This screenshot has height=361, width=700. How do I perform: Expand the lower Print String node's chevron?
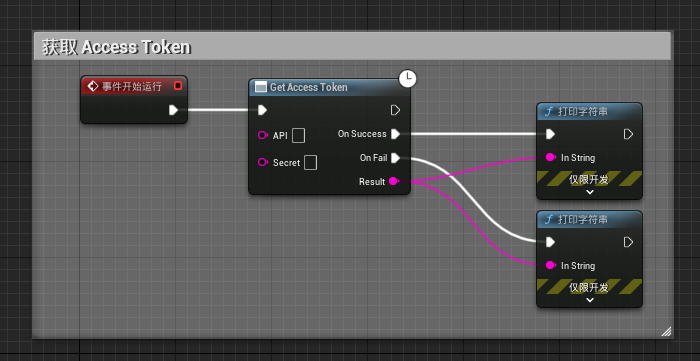tap(590, 300)
